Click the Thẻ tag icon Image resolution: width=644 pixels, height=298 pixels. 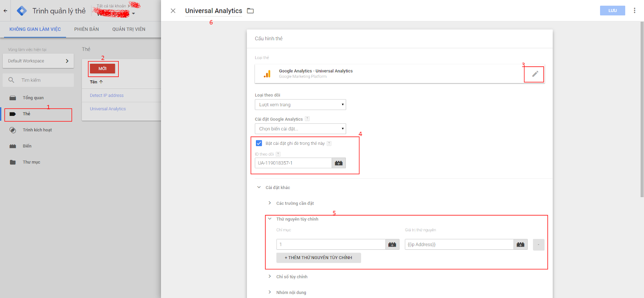click(13, 114)
